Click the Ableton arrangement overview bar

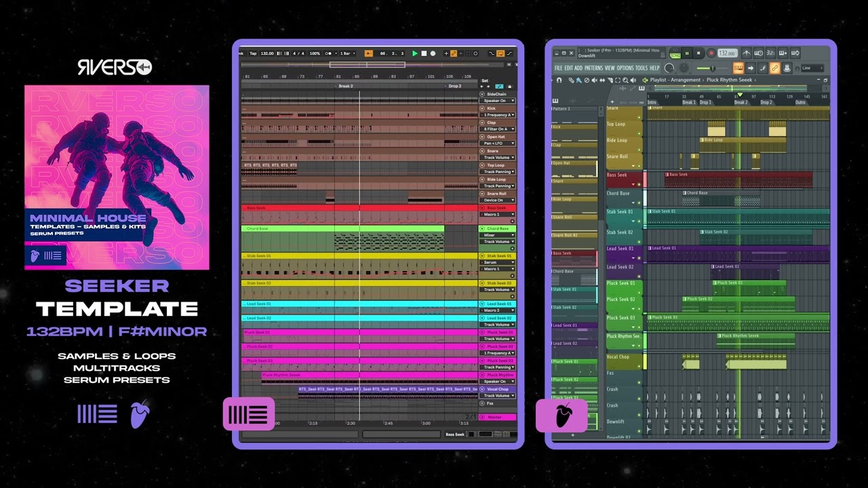click(x=372, y=64)
